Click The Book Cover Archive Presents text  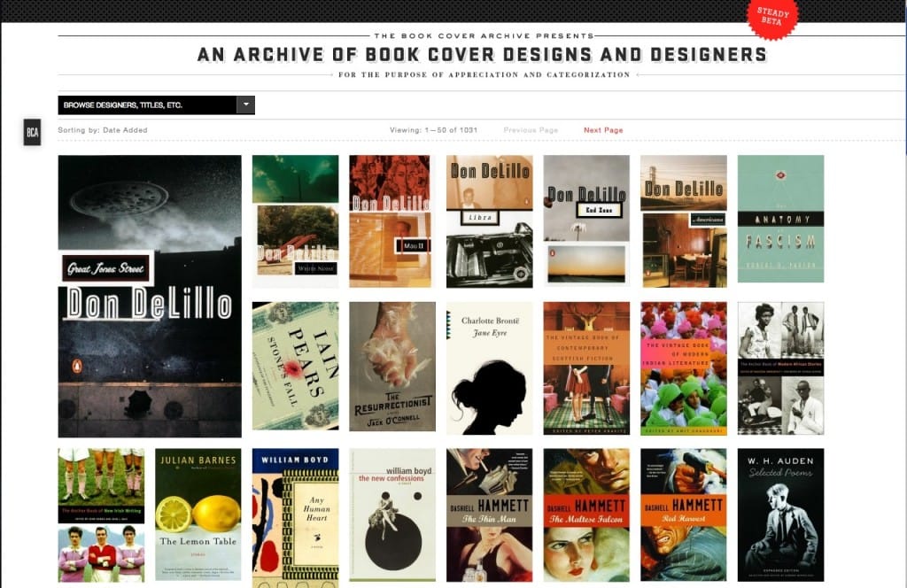click(x=484, y=35)
